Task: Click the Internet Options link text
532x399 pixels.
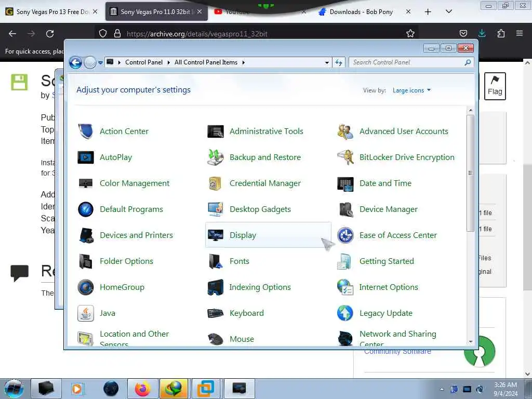Action: click(x=389, y=287)
